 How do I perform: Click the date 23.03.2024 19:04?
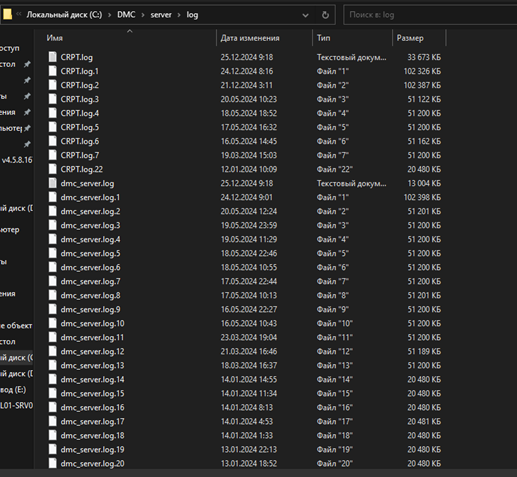249,337
